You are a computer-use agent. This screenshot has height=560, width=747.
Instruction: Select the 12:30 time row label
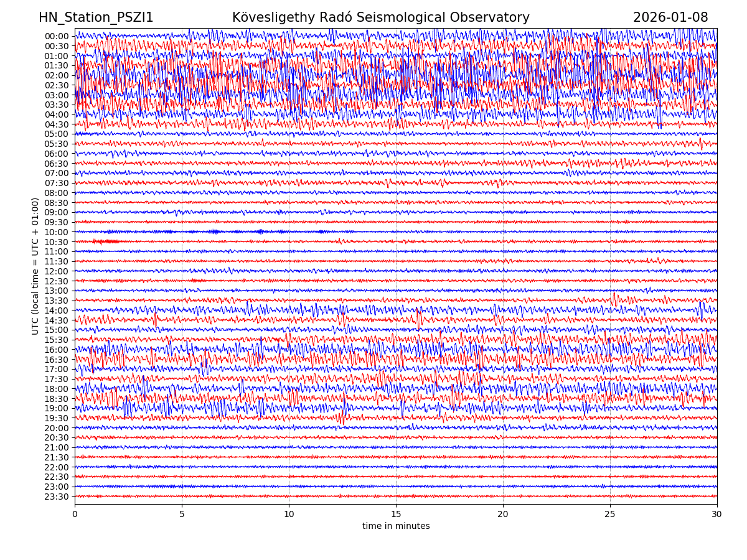pyautogui.click(x=56, y=281)
